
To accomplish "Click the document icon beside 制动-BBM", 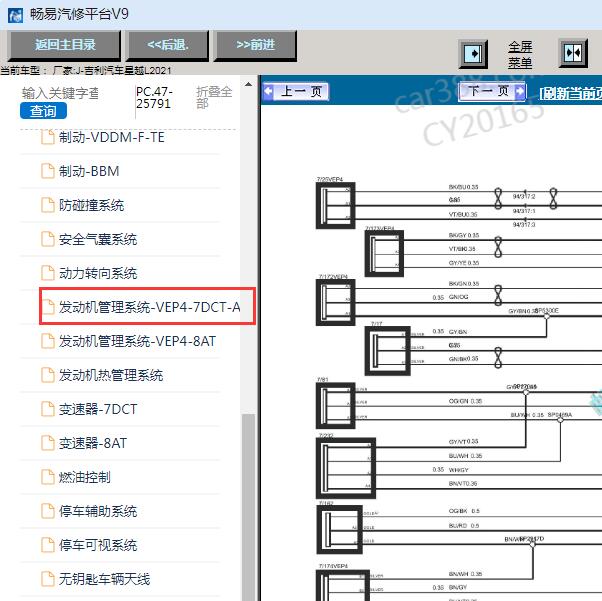I will (48, 171).
